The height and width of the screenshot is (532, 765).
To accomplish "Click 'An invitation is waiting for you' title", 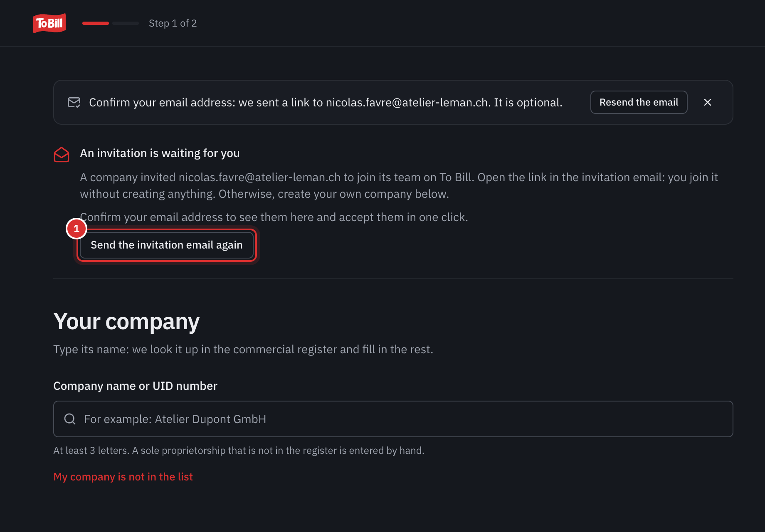I will point(160,153).
